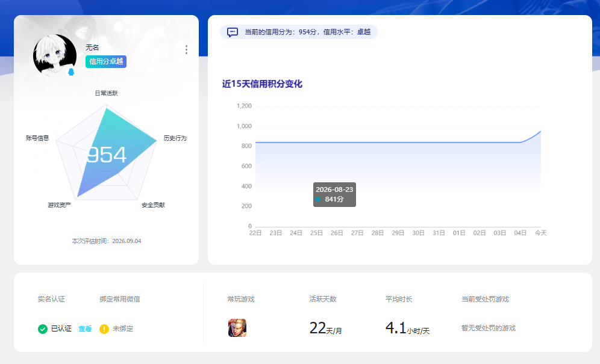Click the 800 y-axis value
The image size is (600, 364).
[x=247, y=146]
